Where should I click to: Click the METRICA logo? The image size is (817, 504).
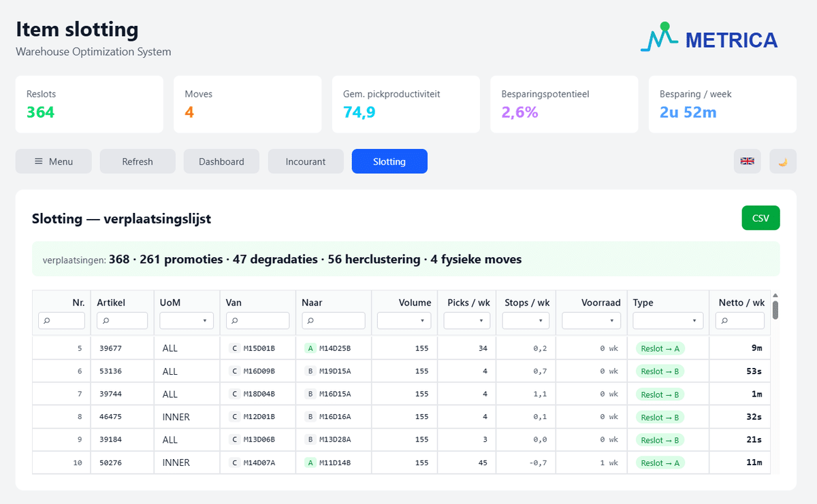coord(709,38)
